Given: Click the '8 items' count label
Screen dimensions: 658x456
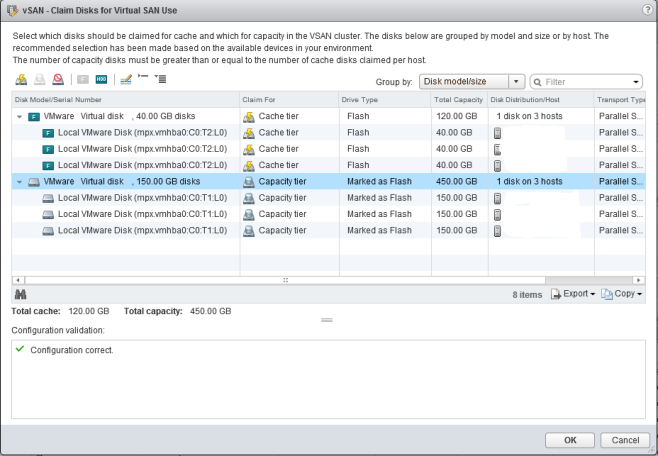Looking at the screenshot, I should [x=527, y=295].
